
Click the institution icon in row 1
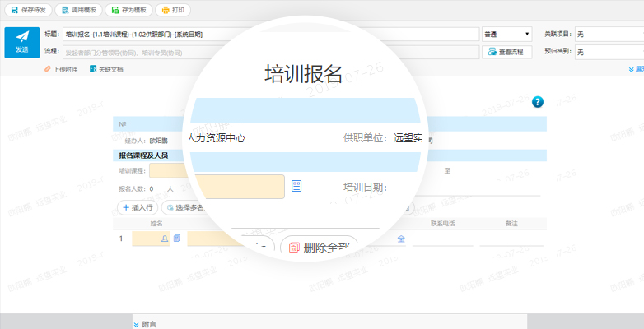(x=401, y=239)
